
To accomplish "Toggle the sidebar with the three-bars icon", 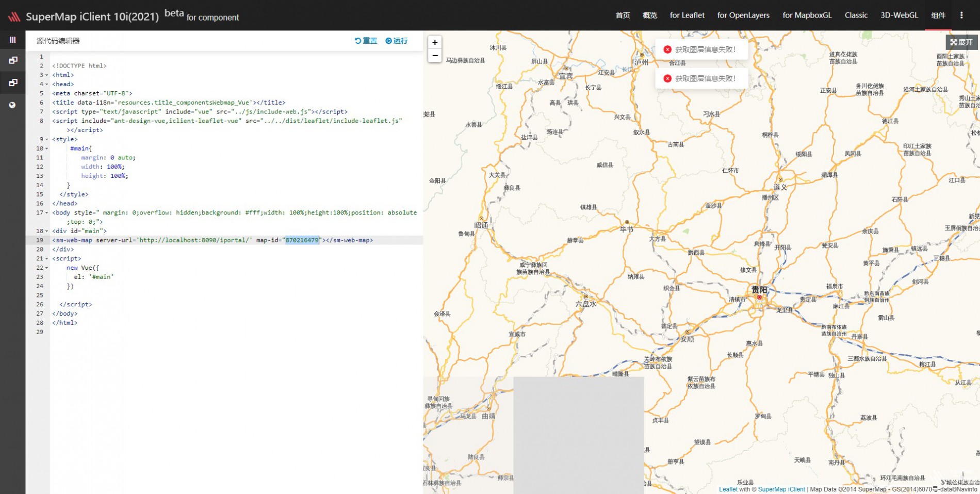I will 13,40.
